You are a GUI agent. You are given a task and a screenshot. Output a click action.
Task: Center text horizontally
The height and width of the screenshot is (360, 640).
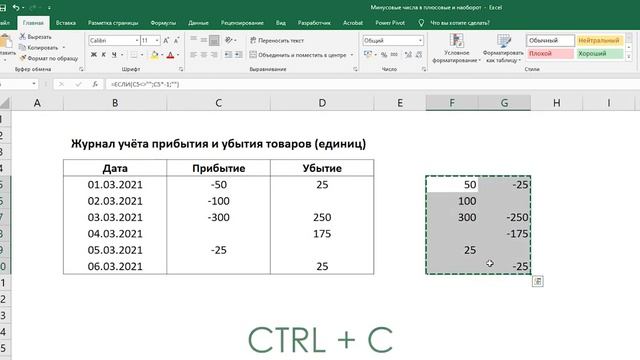[x=204, y=55]
